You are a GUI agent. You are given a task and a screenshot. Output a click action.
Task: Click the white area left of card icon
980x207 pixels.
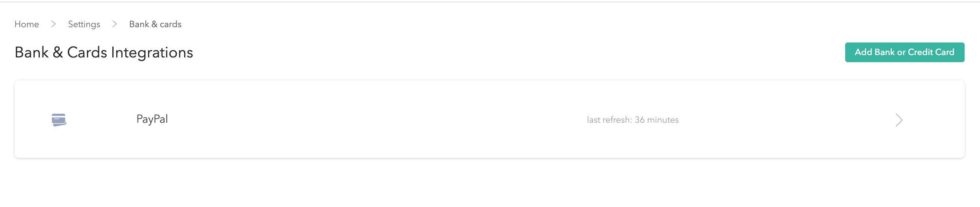tap(33, 120)
